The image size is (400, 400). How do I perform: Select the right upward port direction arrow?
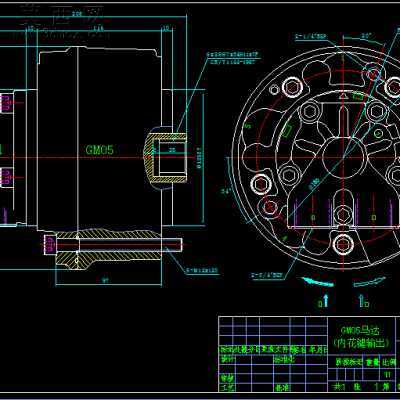tap(362, 300)
